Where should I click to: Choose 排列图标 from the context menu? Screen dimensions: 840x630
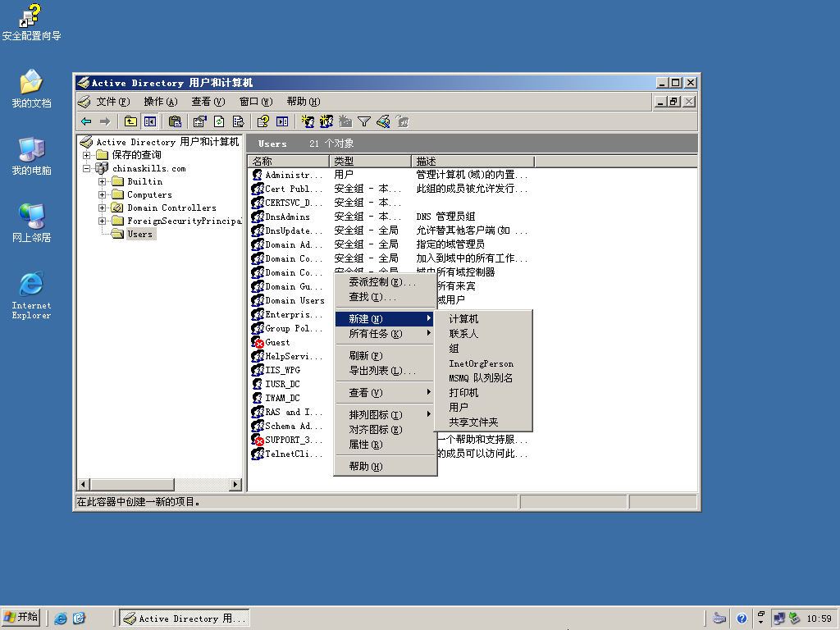click(x=386, y=414)
